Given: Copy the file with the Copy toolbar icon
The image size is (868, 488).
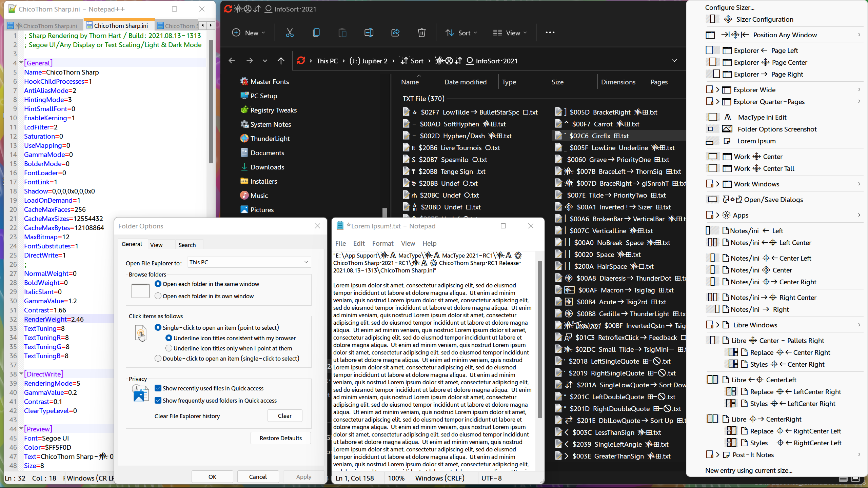Looking at the screenshot, I should 316,33.
